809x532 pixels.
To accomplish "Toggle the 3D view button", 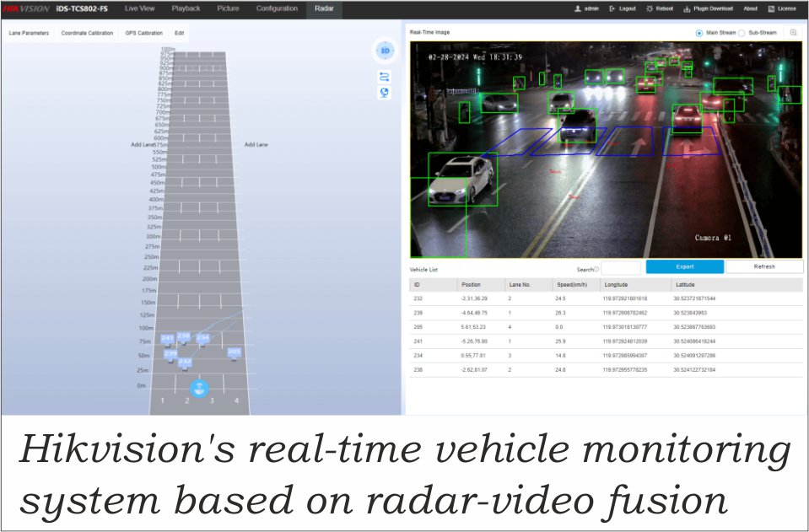I will click(x=385, y=51).
